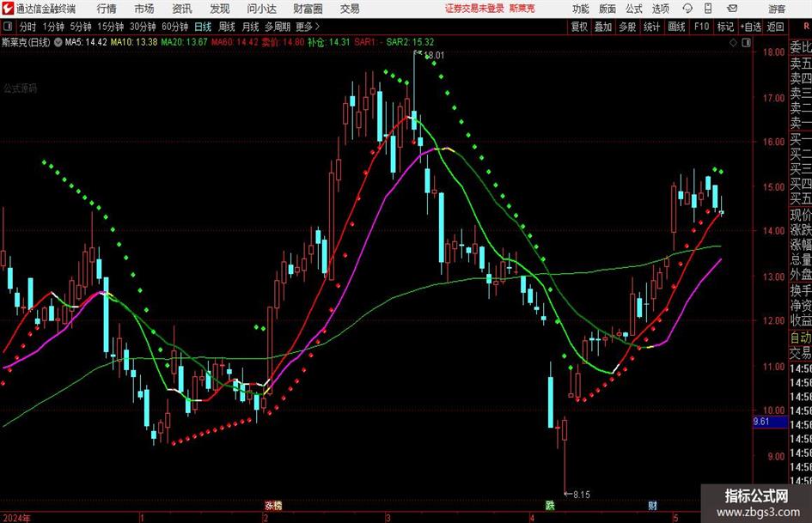Open the 问小达 menu
The height and width of the screenshot is (523, 812).
261,9
